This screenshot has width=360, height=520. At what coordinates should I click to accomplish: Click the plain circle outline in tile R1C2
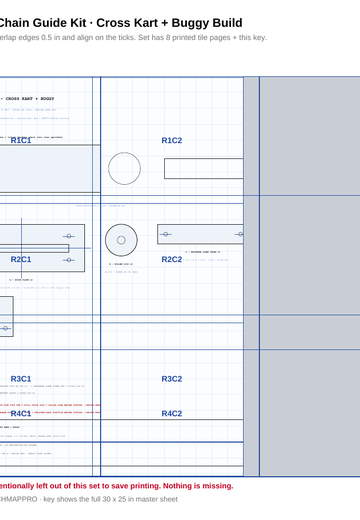tap(124, 169)
